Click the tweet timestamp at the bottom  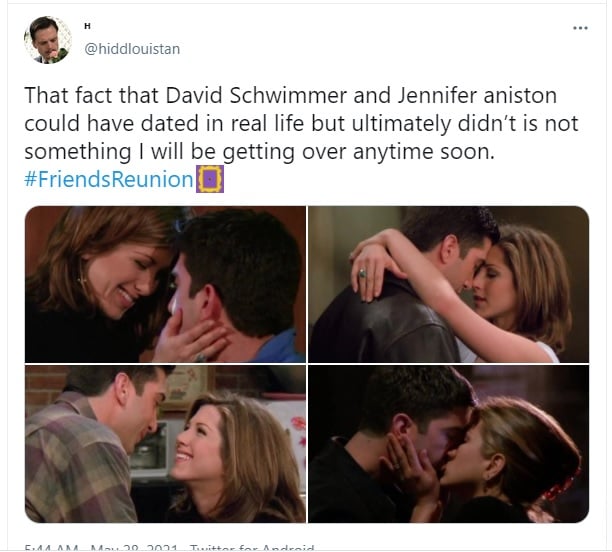point(101,548)
